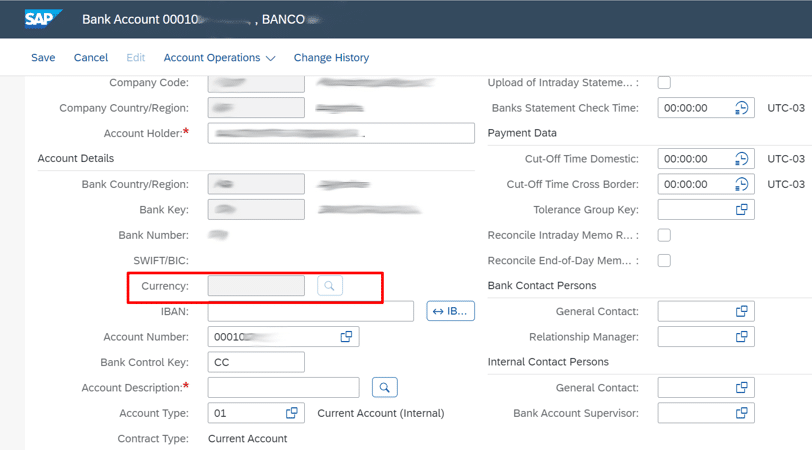Enable Reconcile Intraday Memo Records checkbox
812x450 pixels.
pyautogui.click(x=664, y=235)
